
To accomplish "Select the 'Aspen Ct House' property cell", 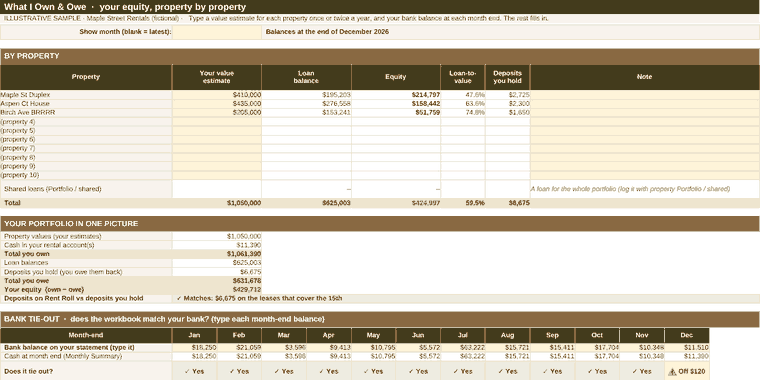I will point(86,104).
